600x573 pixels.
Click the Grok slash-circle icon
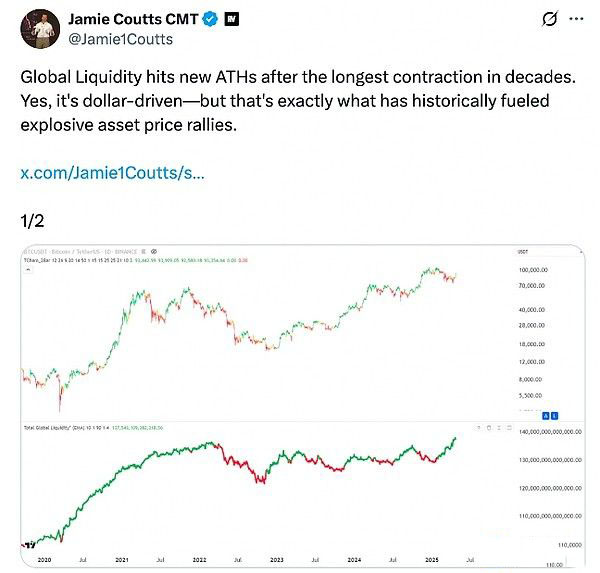tap(549, 19)
